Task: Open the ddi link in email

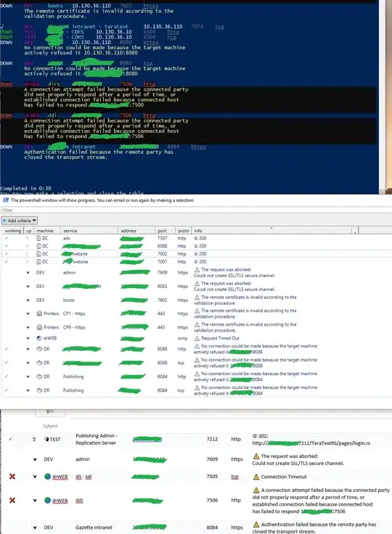Action: [79, 501]
